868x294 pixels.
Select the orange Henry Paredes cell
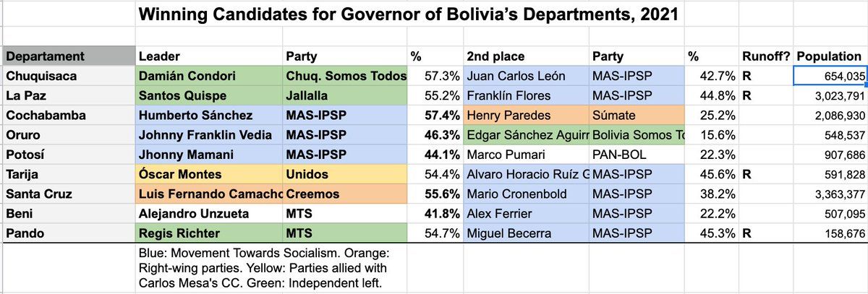coord(526,115)
